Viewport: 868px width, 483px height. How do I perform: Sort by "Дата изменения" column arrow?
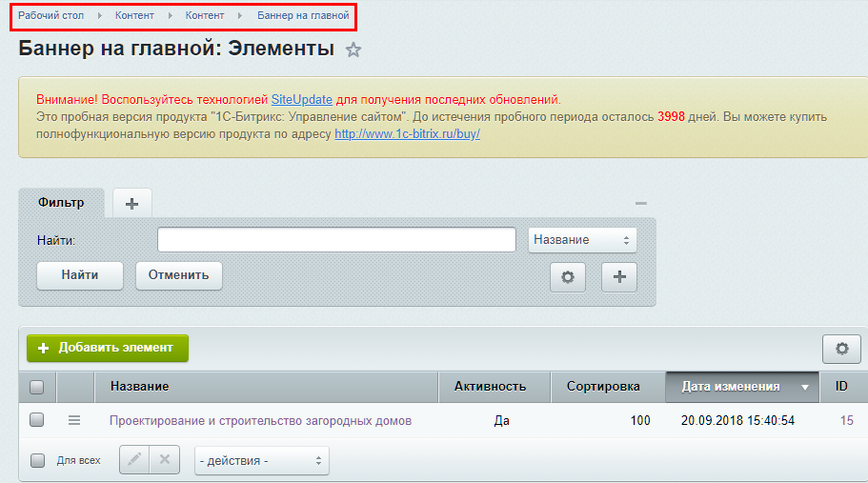click(x=805, y=387)
